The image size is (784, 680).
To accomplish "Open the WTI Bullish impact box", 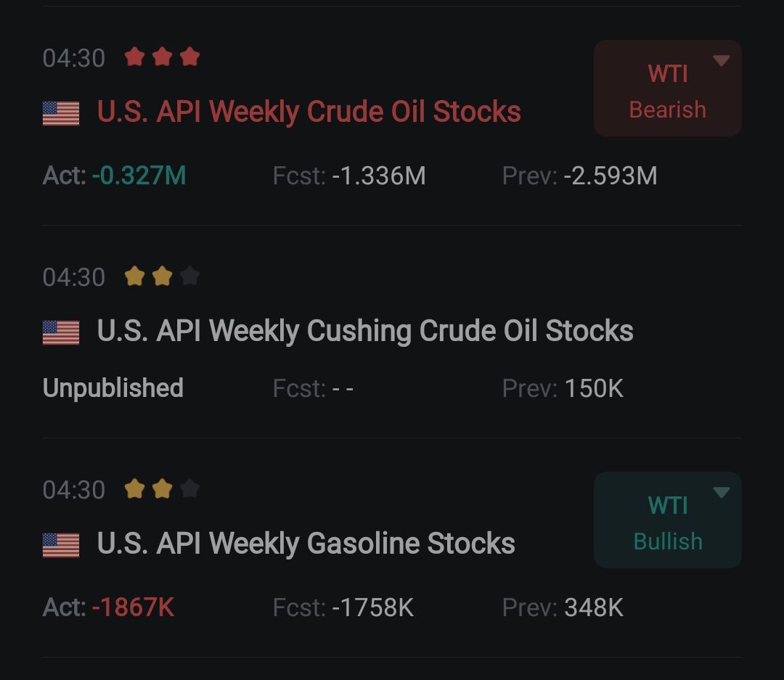I will [668, 520].
